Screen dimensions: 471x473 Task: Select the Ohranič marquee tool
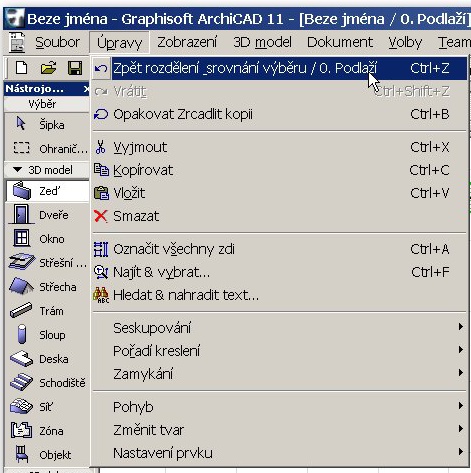click(x=47, y=148)
